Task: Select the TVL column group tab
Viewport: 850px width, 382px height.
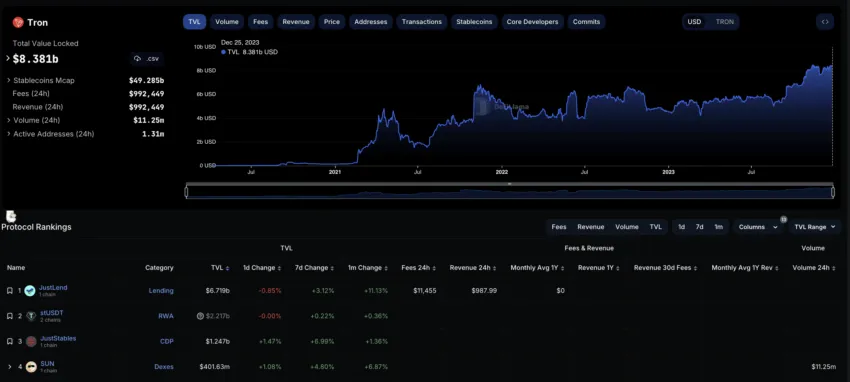Action: coord(655,227)
